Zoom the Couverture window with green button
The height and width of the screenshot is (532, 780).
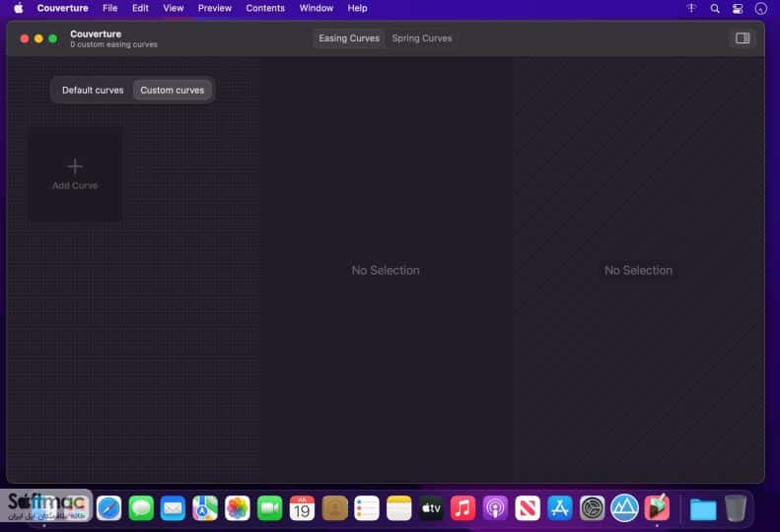click(52, 38)
